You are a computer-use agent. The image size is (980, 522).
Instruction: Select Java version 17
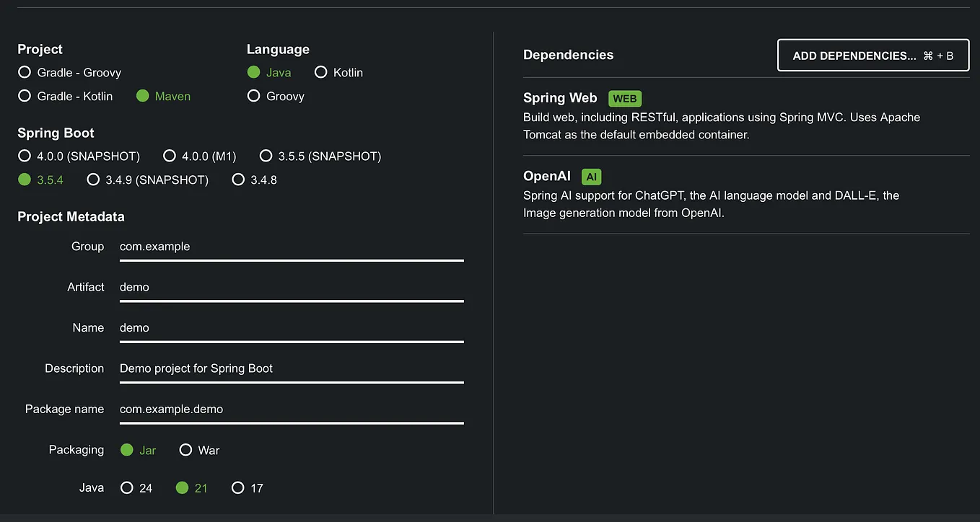point(238,487)
